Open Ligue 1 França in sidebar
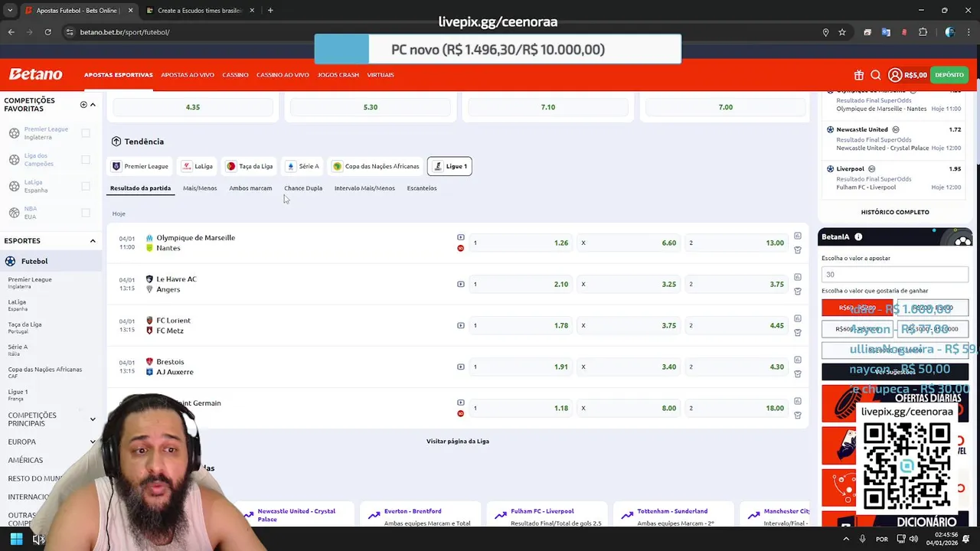980x551 pixels. pos(18,395)
